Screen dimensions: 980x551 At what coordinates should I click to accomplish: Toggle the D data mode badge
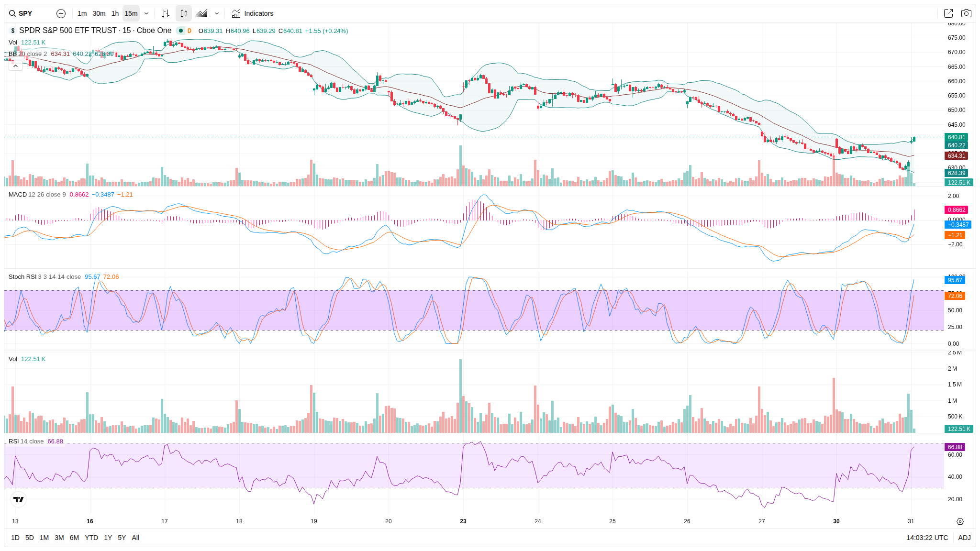(x=189, y=31)
